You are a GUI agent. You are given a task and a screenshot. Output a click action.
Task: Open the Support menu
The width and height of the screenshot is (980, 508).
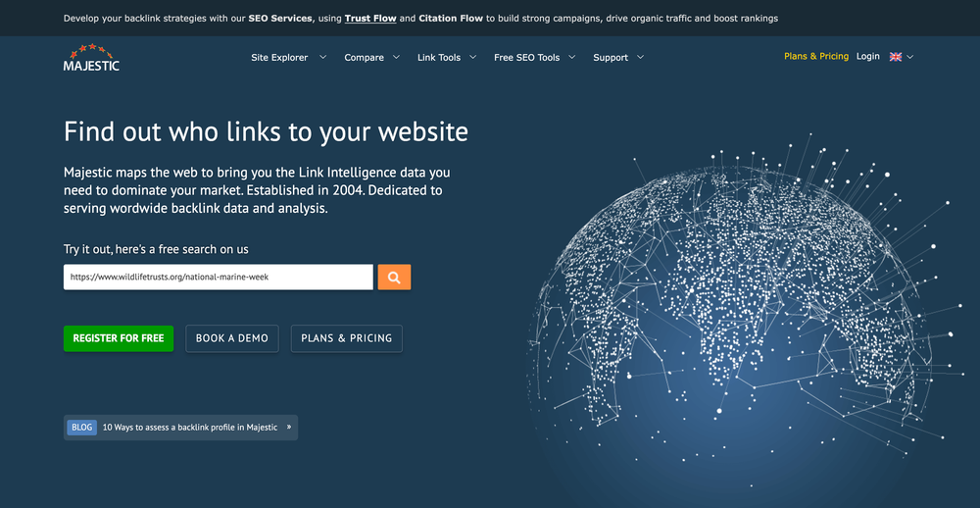[x=611, y=58]
